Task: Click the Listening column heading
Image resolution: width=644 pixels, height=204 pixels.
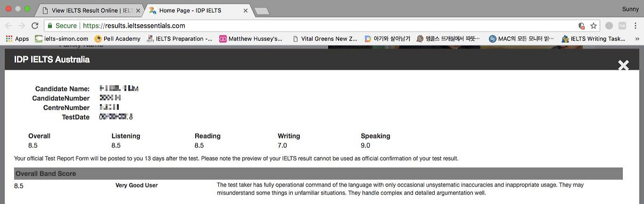Action: tap(126, 136)
